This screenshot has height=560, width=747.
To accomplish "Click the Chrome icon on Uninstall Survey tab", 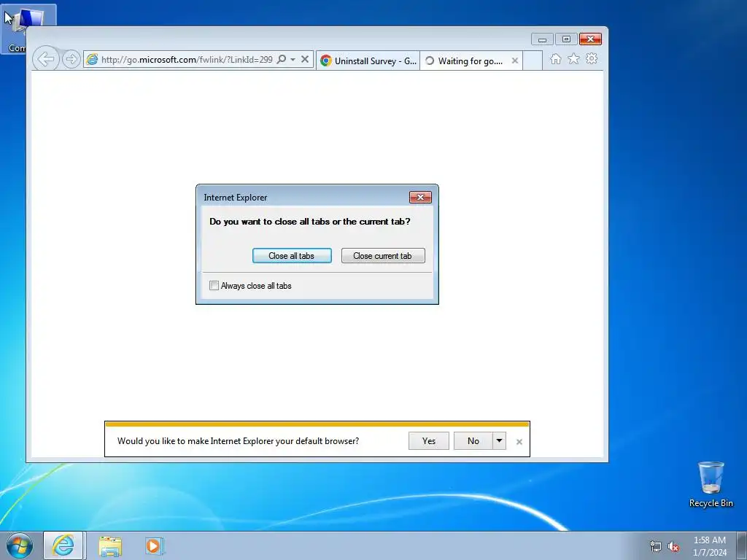I will click(326, 61).
